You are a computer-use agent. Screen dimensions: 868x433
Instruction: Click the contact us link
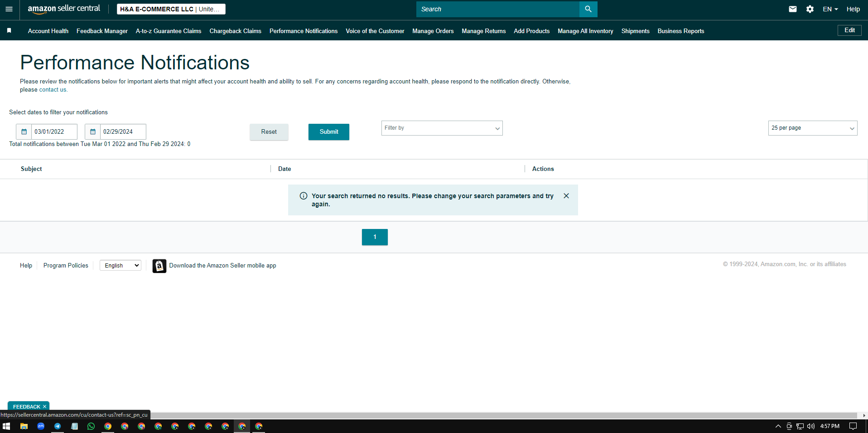pyautogui.click(x=53, y=90)
